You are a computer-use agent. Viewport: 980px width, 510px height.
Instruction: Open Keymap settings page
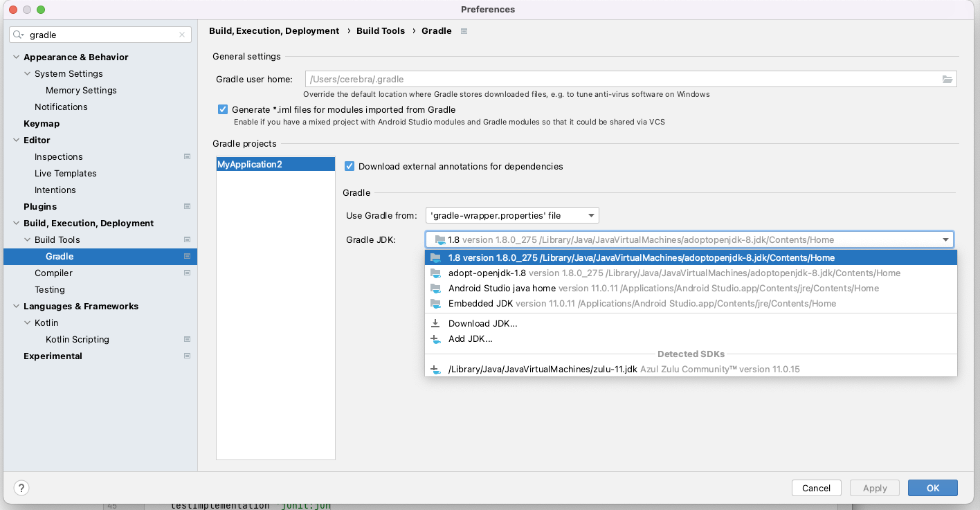[x=42, y=124]
